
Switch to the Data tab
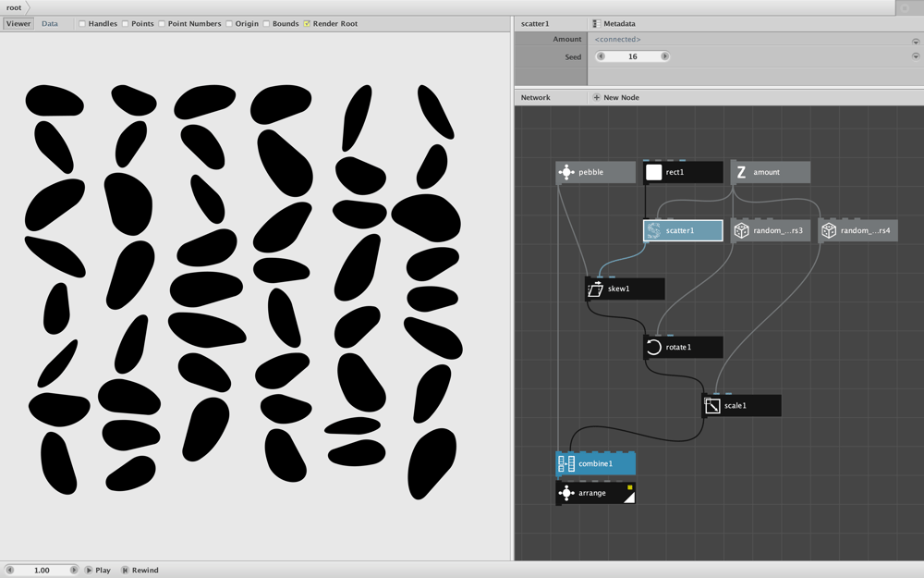pyautogui.click(x=50, y=24)
